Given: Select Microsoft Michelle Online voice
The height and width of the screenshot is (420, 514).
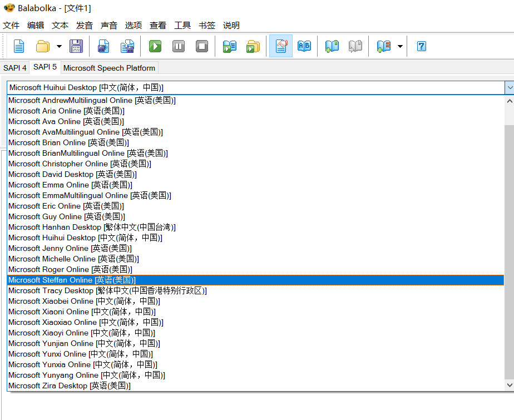Looking at the screenshot, I should tap(256, 259).
